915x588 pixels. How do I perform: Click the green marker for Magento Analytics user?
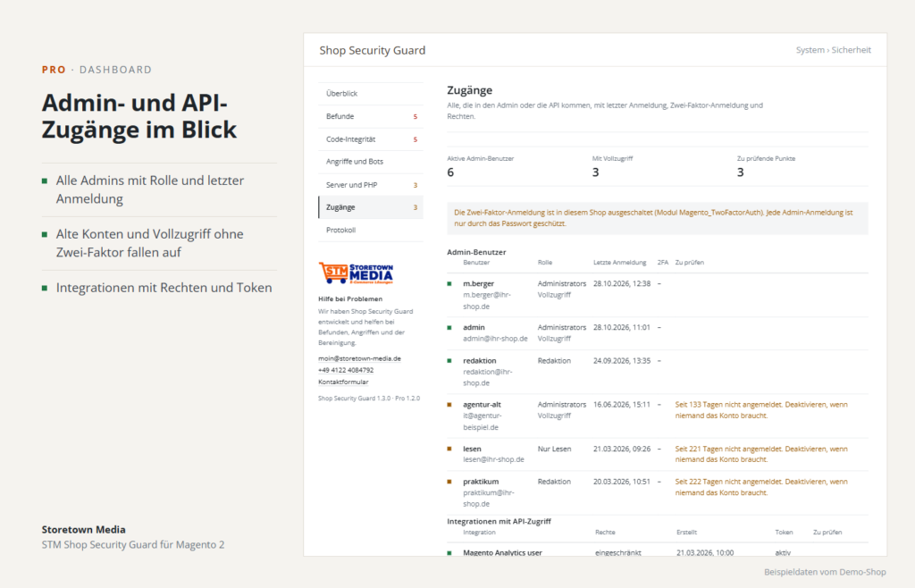(449, 553)
